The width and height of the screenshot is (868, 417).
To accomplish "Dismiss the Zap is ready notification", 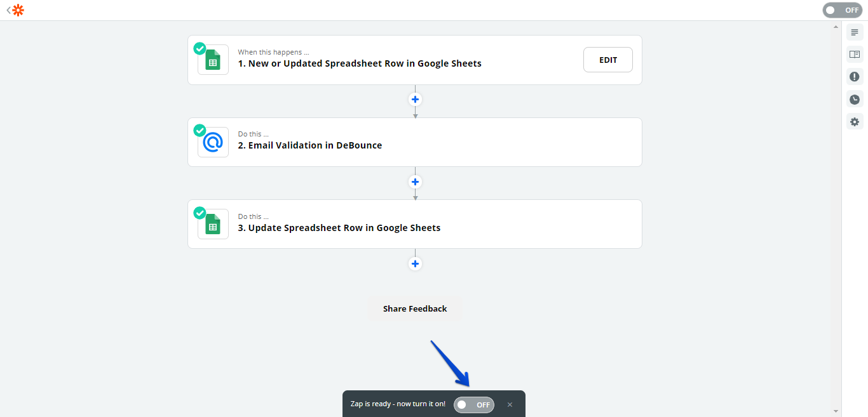I will coord(510,404).
